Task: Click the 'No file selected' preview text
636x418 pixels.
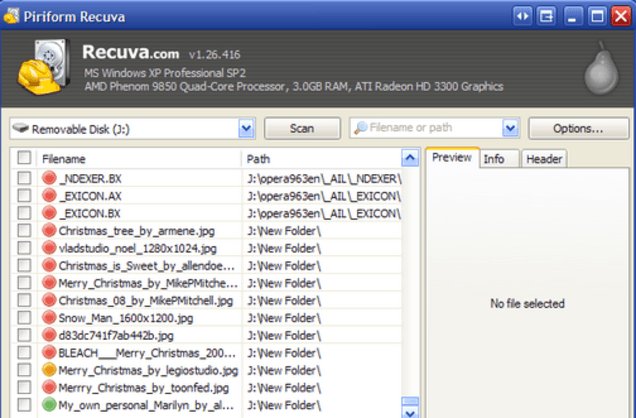Action: pos(527,303)
